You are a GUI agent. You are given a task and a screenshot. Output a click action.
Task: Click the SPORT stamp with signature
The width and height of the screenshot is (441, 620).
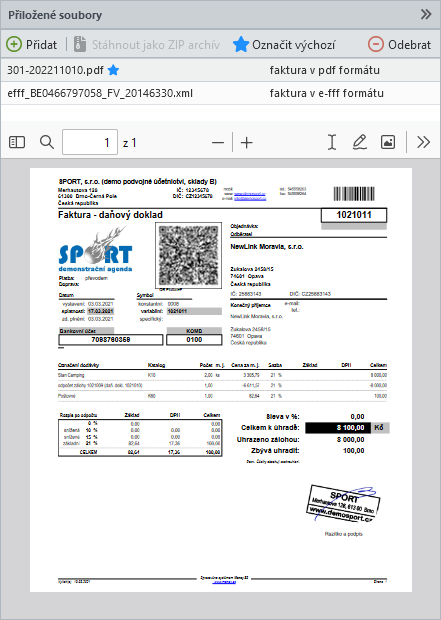click(344, 505)
